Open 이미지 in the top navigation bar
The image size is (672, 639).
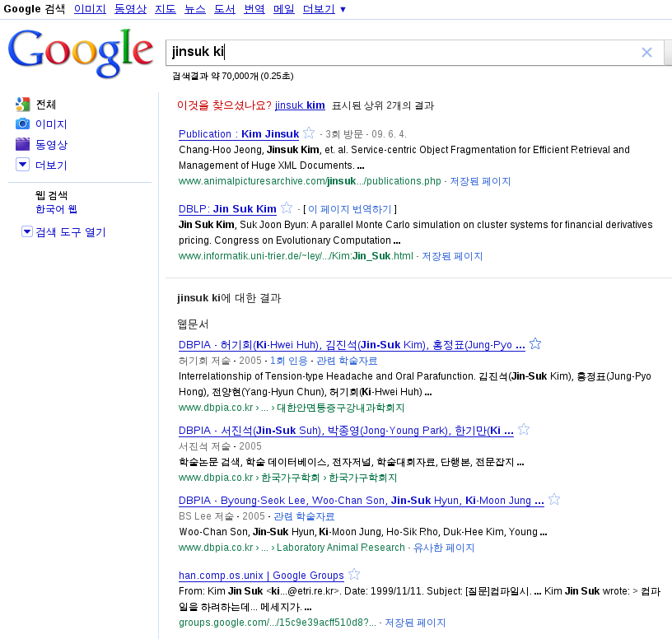pos(90,9)
